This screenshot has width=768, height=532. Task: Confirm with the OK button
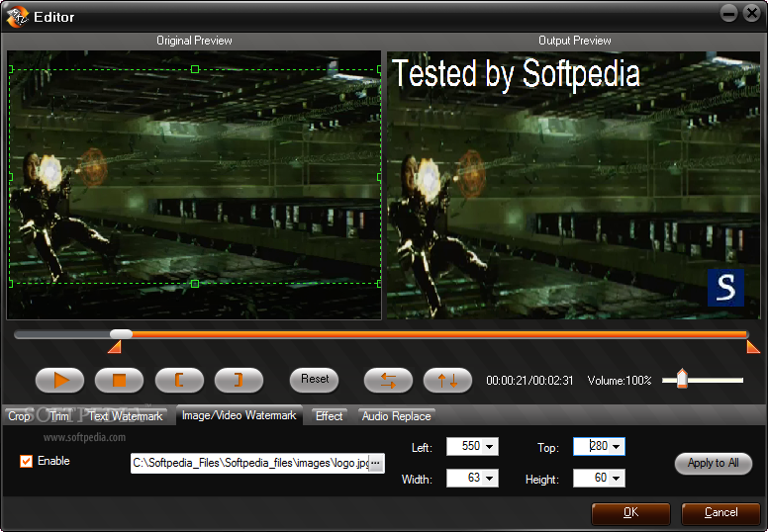[x=630, y=513]
